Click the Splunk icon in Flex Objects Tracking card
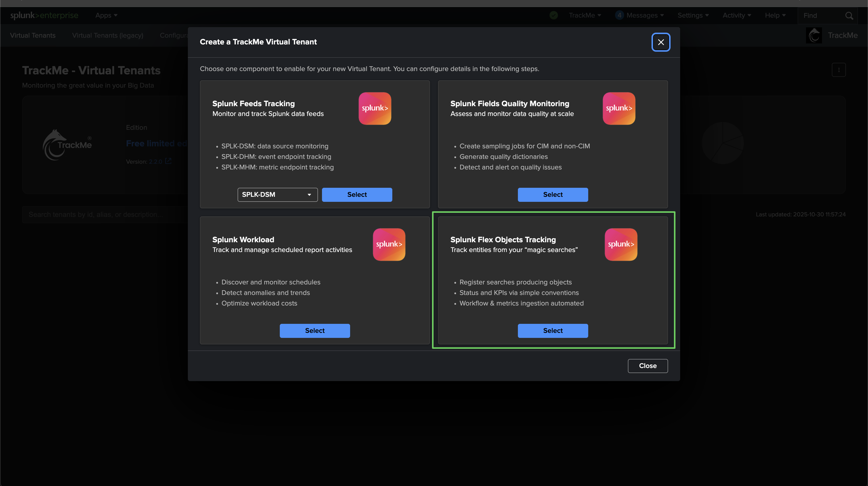The image size is (868, 486). (621, 245)
